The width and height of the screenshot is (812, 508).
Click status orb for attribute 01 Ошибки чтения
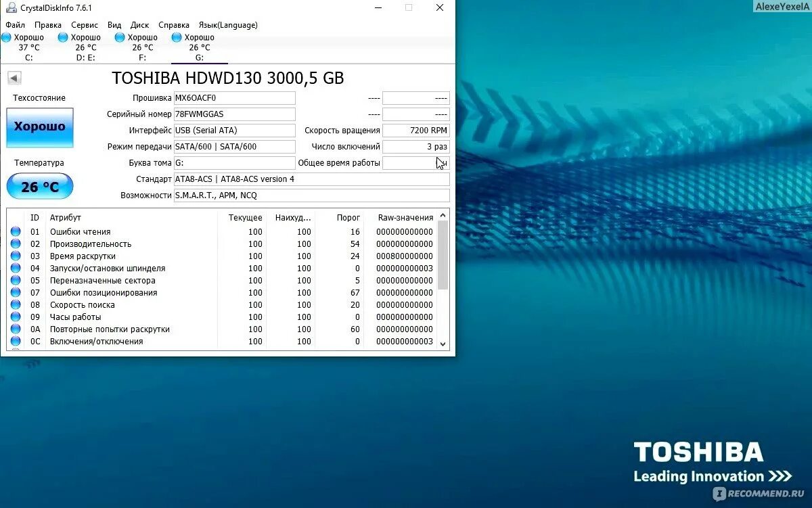pyautogui.click(x=16, y=231)
